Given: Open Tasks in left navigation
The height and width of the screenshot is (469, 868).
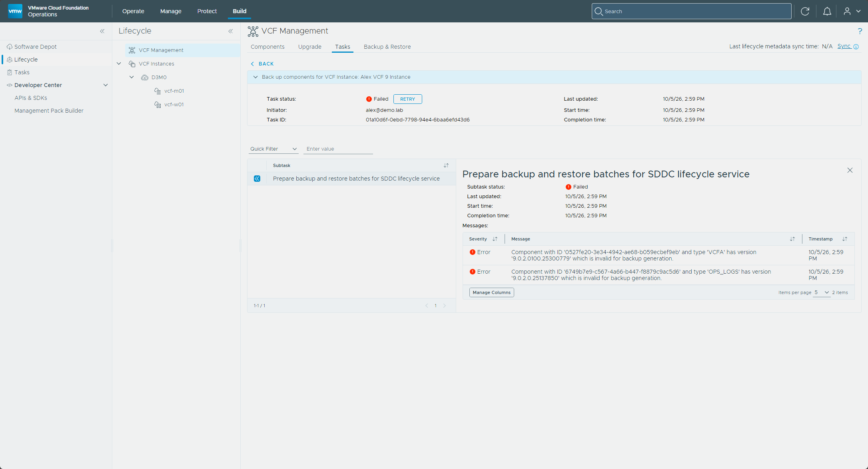Looking at the screenshot, I should coord(22,72).
